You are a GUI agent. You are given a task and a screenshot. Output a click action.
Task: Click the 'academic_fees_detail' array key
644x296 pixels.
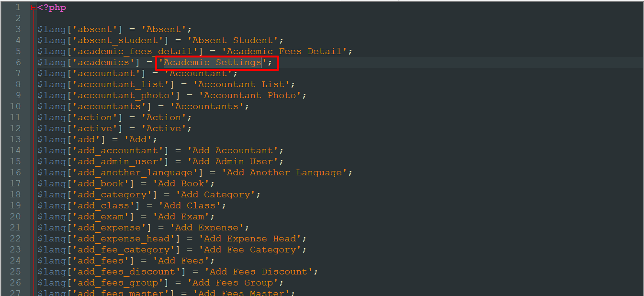coord(135,51)
